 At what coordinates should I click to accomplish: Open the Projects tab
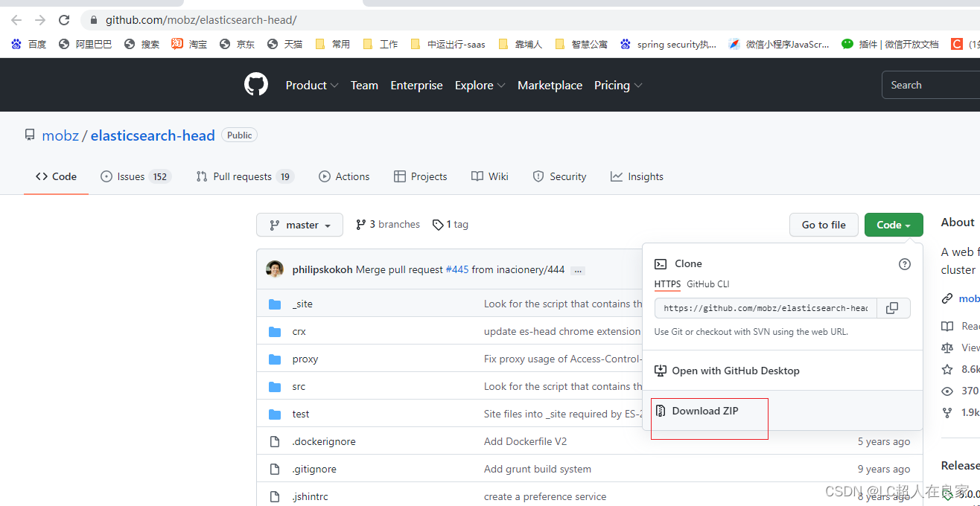point(421,176)
